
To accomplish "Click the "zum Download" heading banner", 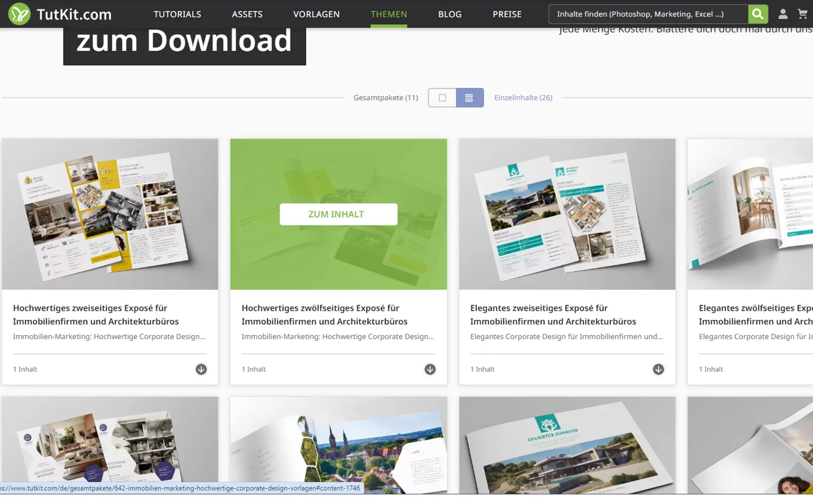I will (185, 46).
